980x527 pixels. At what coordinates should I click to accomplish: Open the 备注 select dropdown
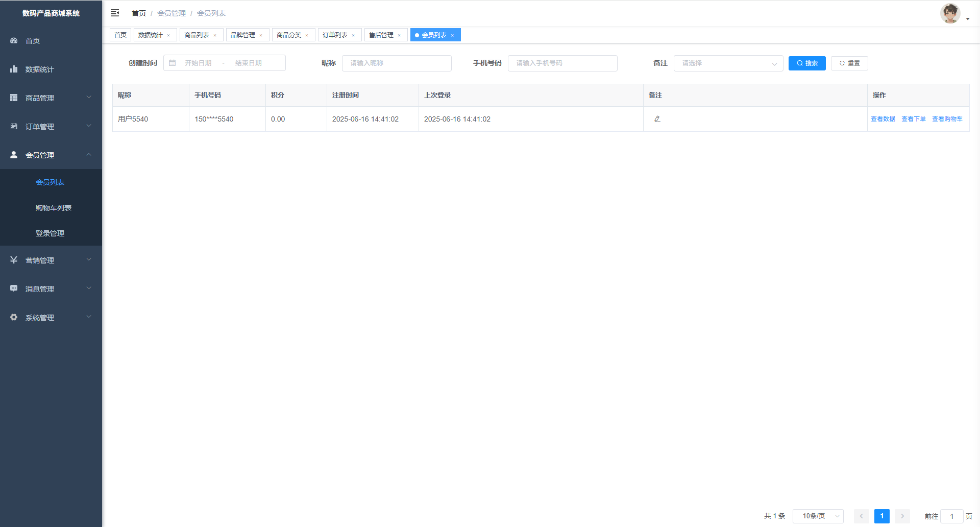pos(728,63)
